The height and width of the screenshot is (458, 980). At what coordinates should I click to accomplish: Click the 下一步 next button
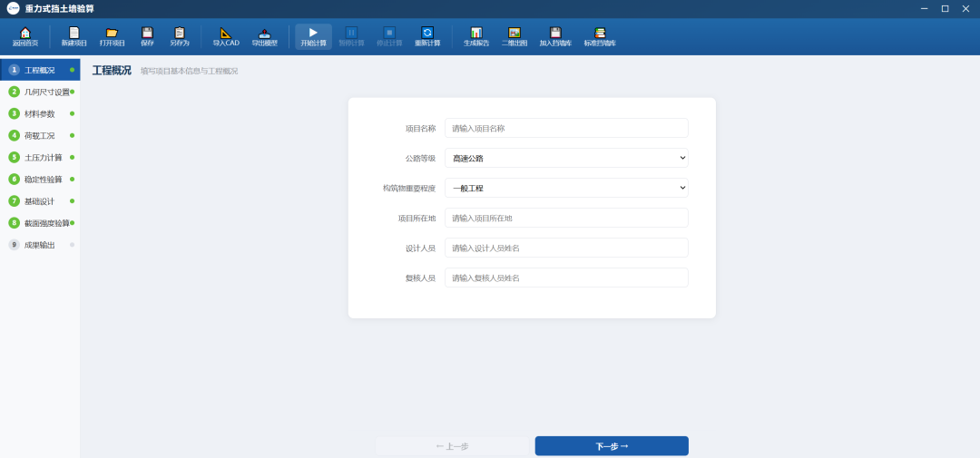[x=612, y=446]
